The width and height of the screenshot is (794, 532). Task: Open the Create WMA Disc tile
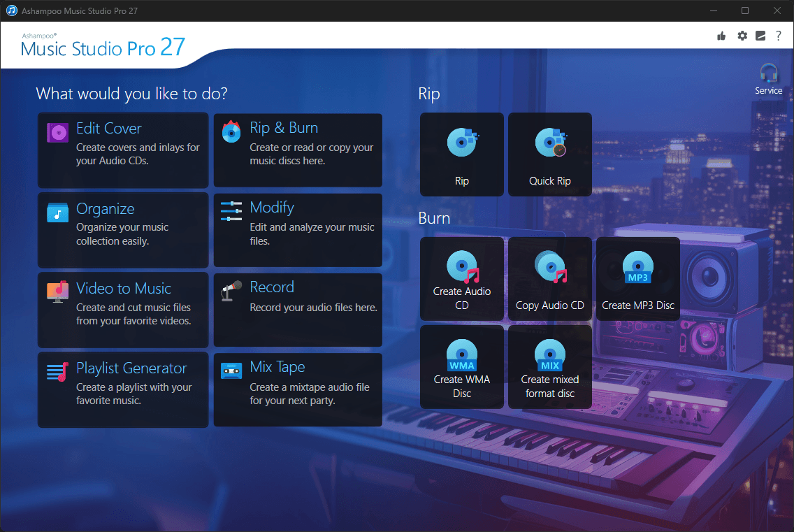[462, 367]
